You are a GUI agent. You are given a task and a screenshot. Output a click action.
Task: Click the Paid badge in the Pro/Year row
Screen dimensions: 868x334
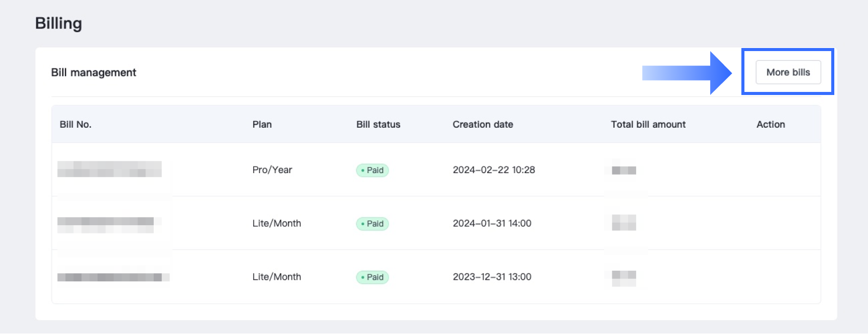(372, 170)
